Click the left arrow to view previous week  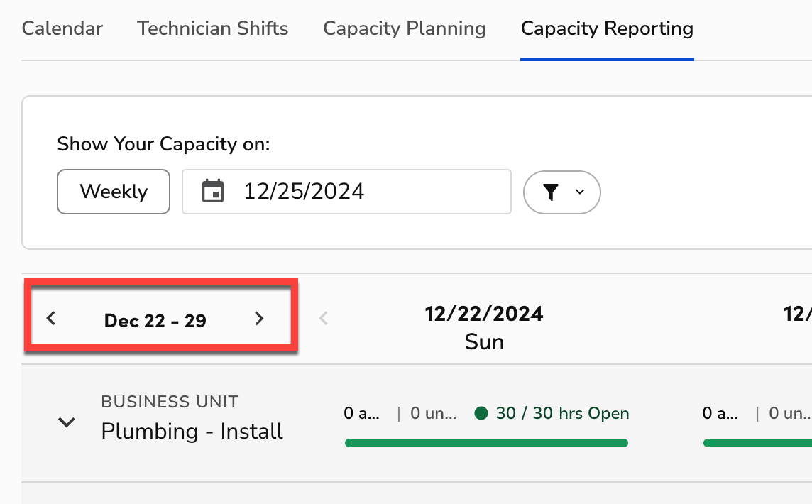pyautogui.click(x=51, y=318)
